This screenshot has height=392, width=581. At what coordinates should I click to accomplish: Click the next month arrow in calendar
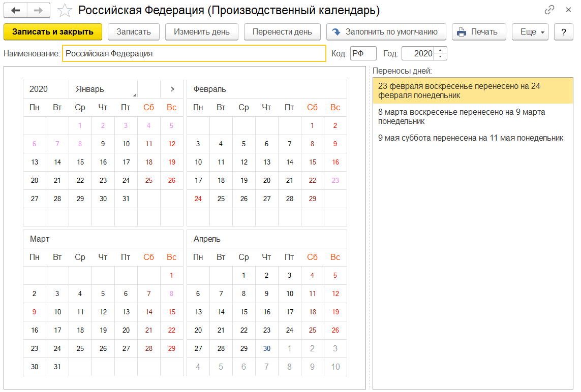[172, 89]
